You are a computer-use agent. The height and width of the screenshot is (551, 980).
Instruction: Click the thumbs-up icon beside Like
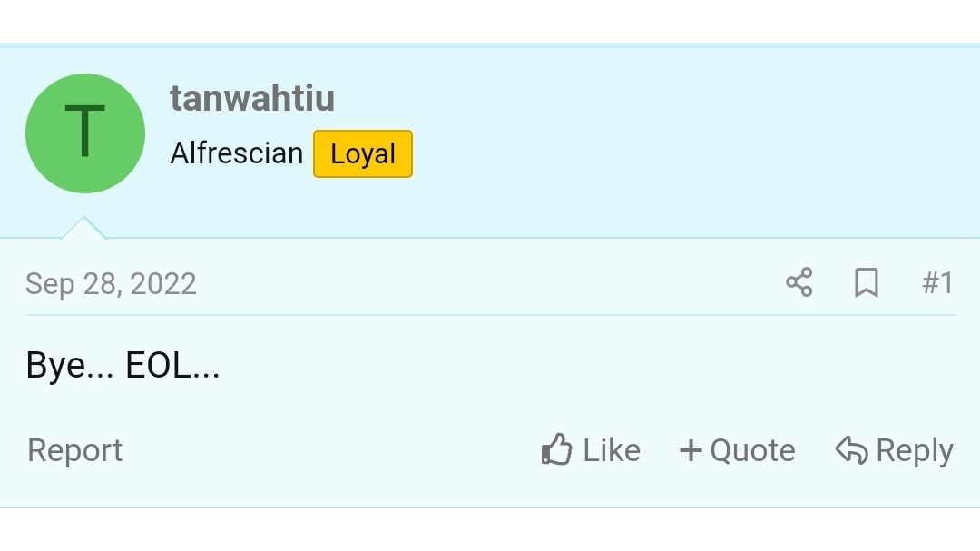556,449
